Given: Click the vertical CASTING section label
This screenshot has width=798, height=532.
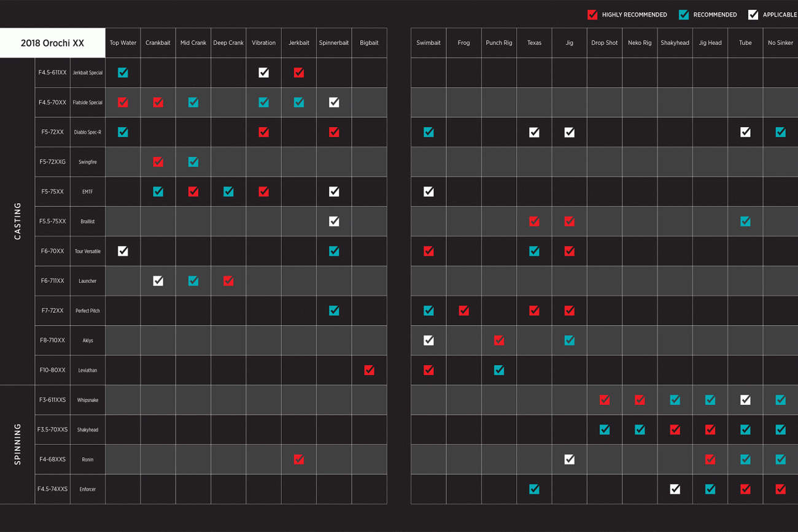Looking at the screenshot, I should [17, 221].
